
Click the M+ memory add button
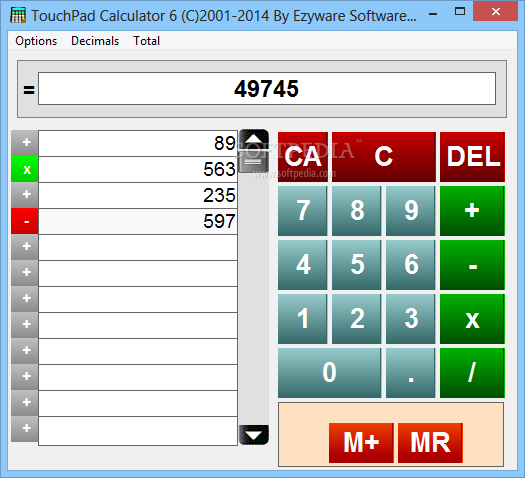[x=361, y=443]
